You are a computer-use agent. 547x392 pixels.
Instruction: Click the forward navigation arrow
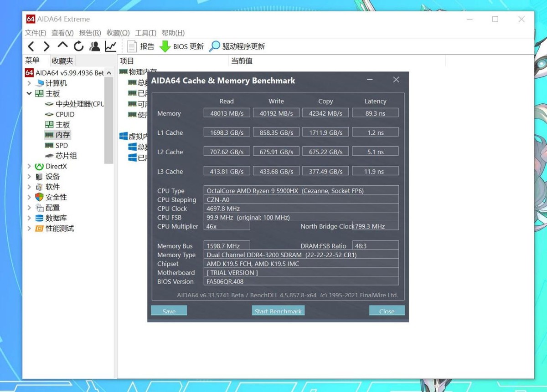tap(46, 46)
